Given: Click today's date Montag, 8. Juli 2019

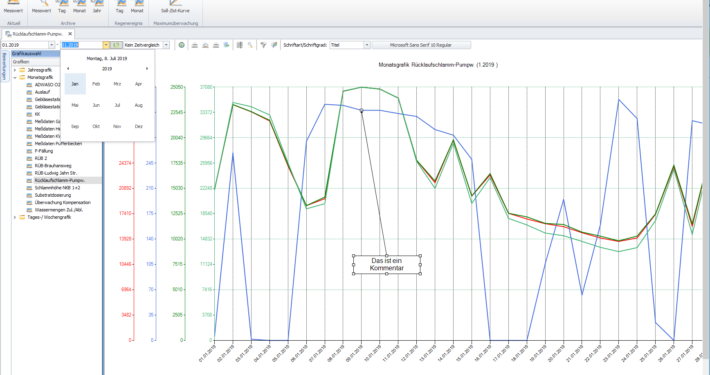Looking at the screenshot, I should tap(107, 58).
